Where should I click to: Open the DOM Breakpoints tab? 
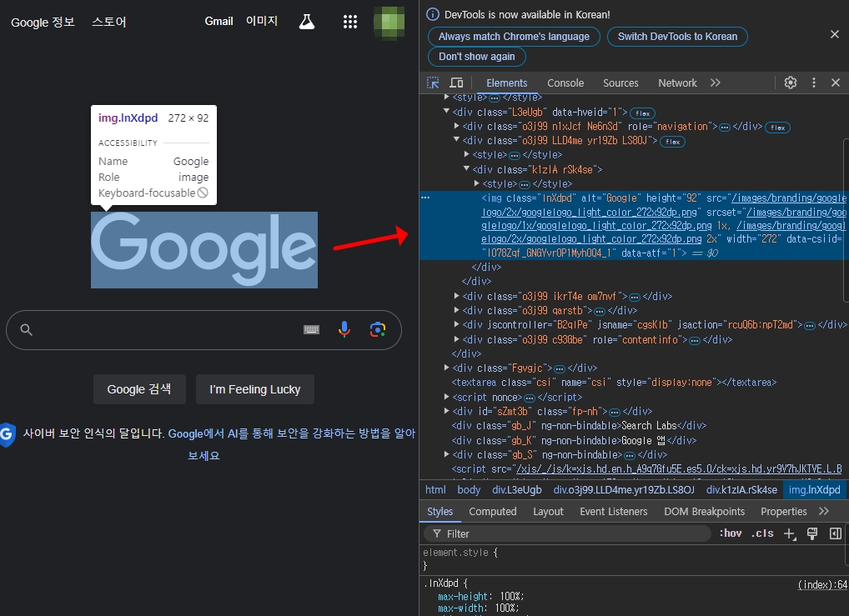705,512
